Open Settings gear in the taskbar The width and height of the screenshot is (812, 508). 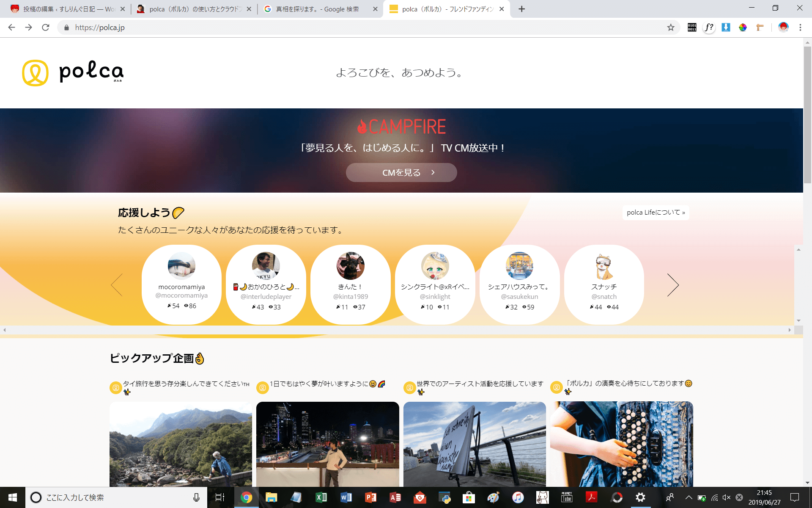coord(640,497)
